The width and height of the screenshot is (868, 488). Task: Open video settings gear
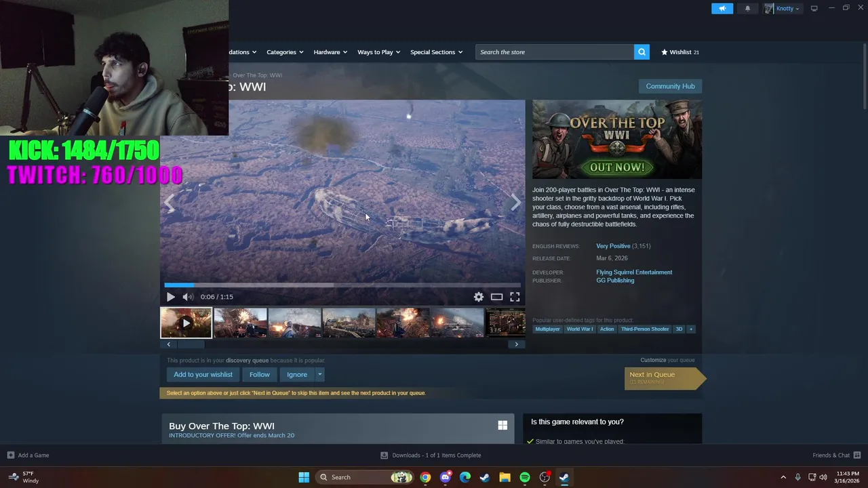(479, 297)
